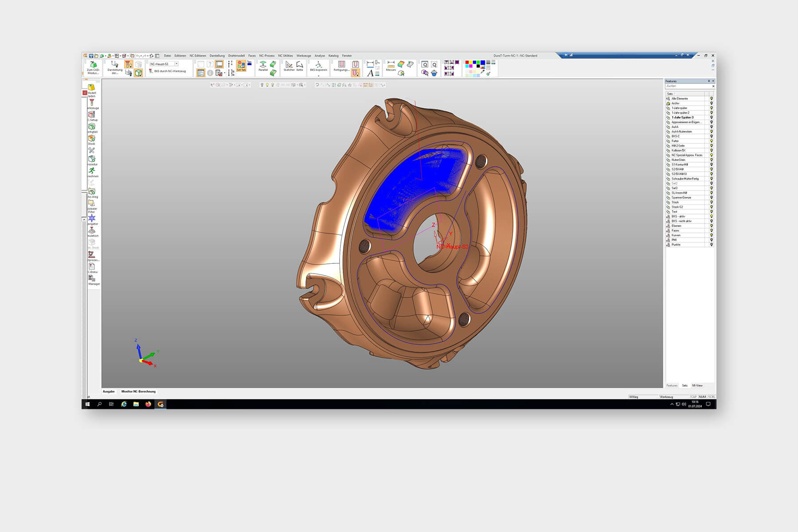Open the Monitor NC-Berechnung tab
Viewport: 798px width, 532px height.
(x=138, y=391)
